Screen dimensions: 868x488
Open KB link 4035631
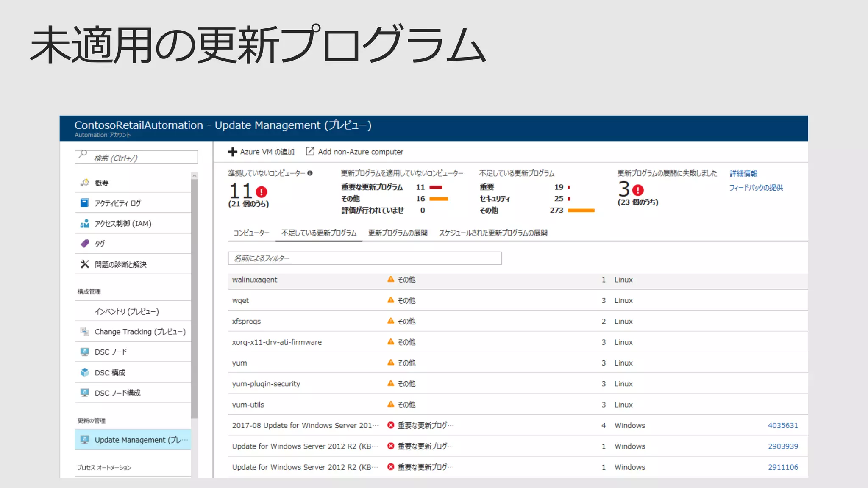[x=782, y=425]
